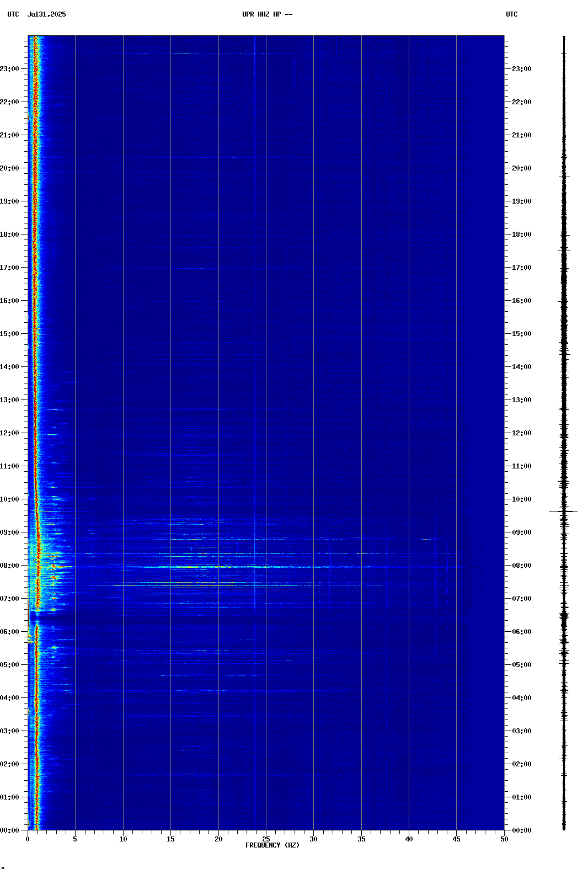Click the 0 Hz frequency tick label
The height and width of the screenshot is (874, 588).
[x=28, y=839]
